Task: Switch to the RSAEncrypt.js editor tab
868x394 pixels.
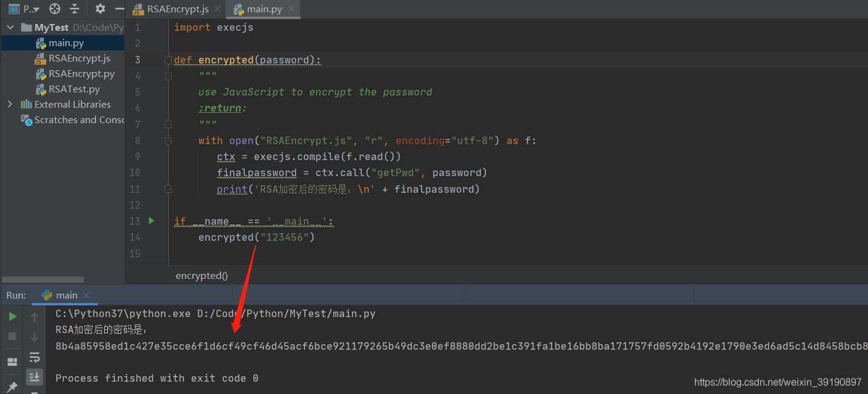Action: pyautogui.click(x=177, y=9)
